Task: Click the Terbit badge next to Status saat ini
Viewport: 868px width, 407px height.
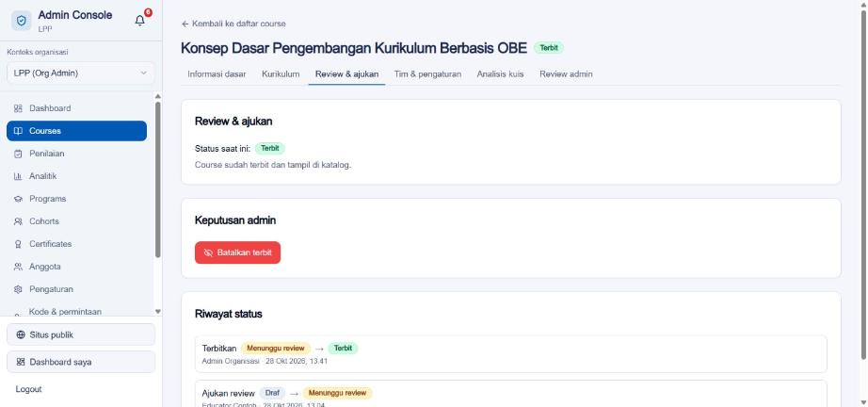Action: click(x=270, y=149)
